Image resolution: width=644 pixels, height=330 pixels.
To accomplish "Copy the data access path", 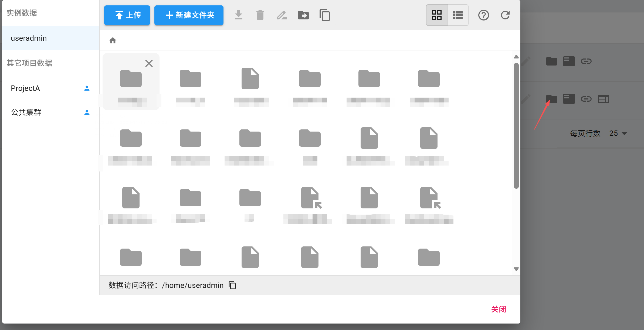I will click(x=232, y=285).
